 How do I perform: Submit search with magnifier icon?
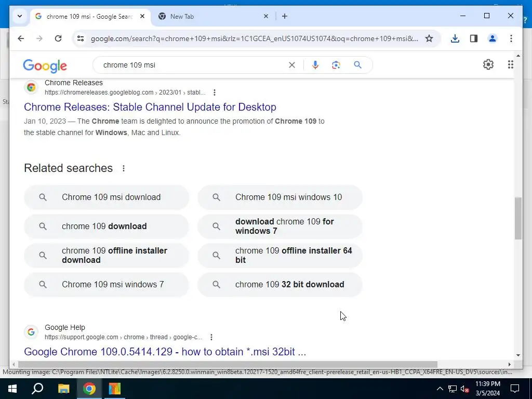click(x=357, y=65)
